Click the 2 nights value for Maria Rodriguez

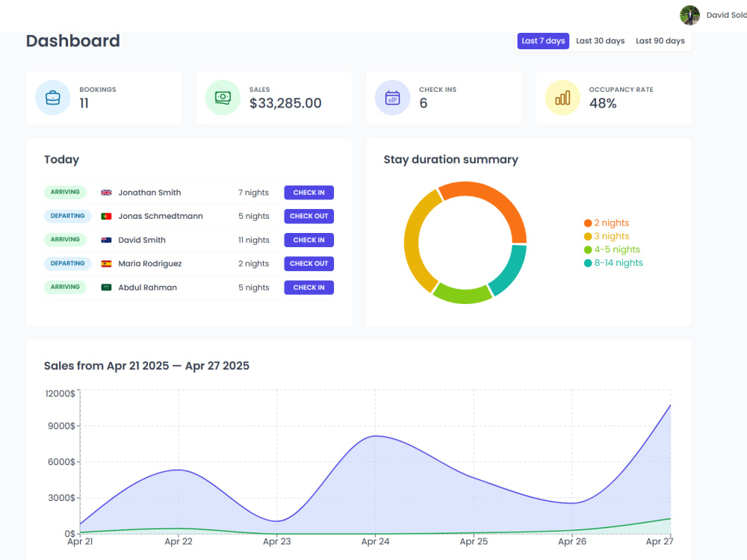point(254,264)
